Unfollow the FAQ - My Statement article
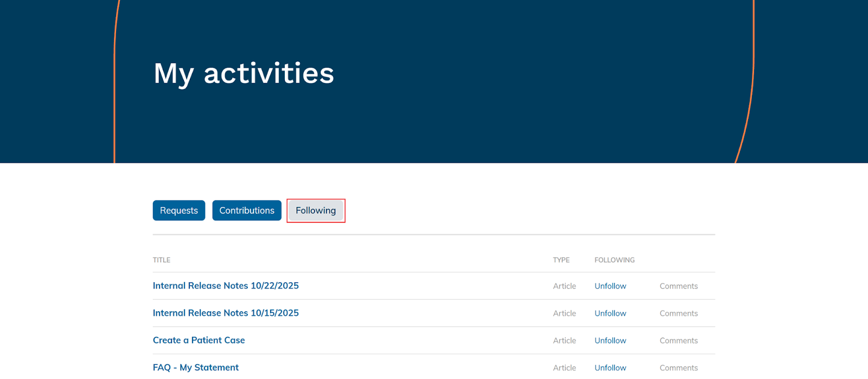 [610, 368]
